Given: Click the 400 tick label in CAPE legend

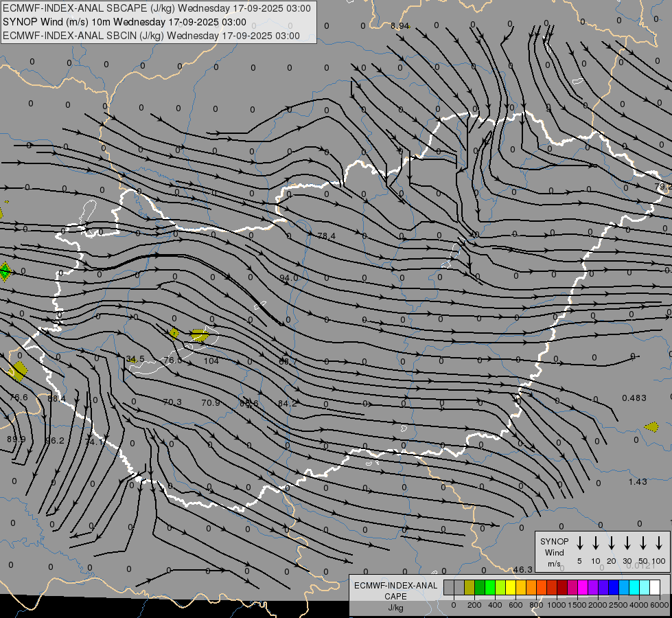Looking at the screenshot, I should pos(495,605).
